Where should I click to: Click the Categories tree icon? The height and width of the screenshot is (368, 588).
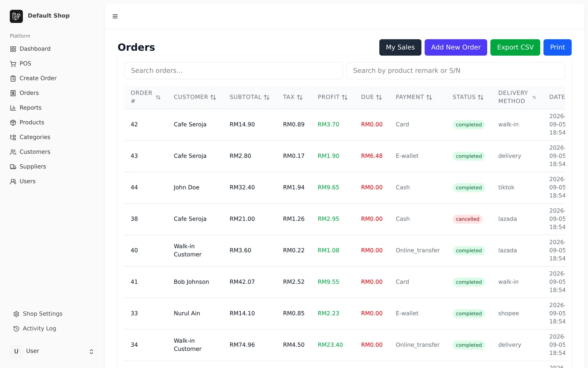point(13,137)
